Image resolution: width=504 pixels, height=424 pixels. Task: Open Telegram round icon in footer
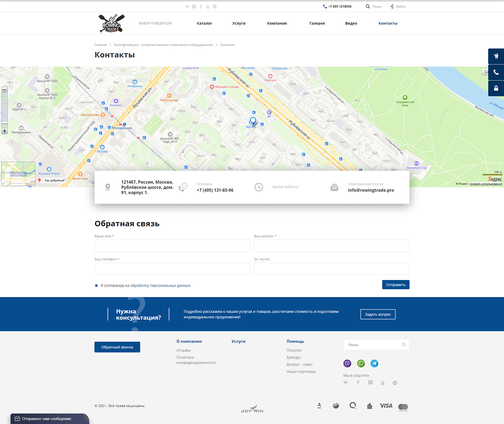374,363
